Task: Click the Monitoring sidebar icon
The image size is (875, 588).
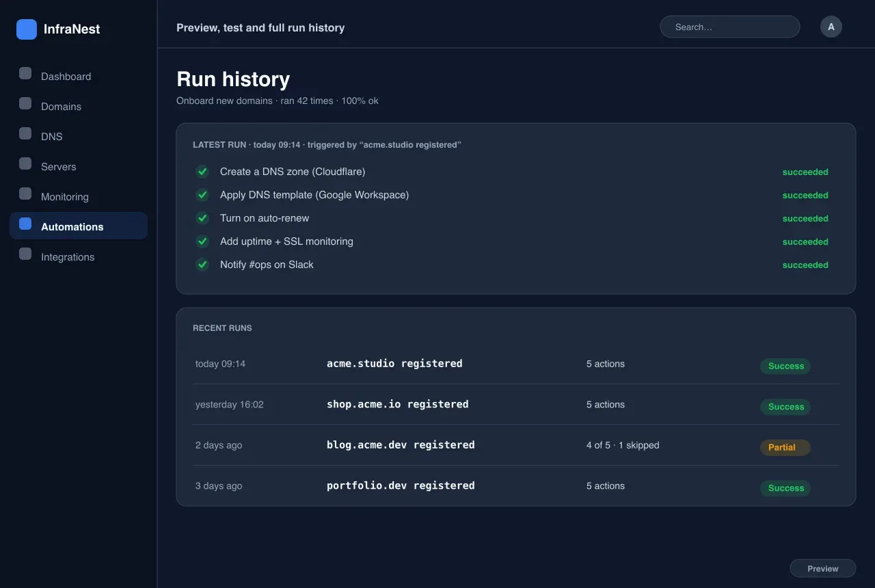Action: [x=25, y=193]
